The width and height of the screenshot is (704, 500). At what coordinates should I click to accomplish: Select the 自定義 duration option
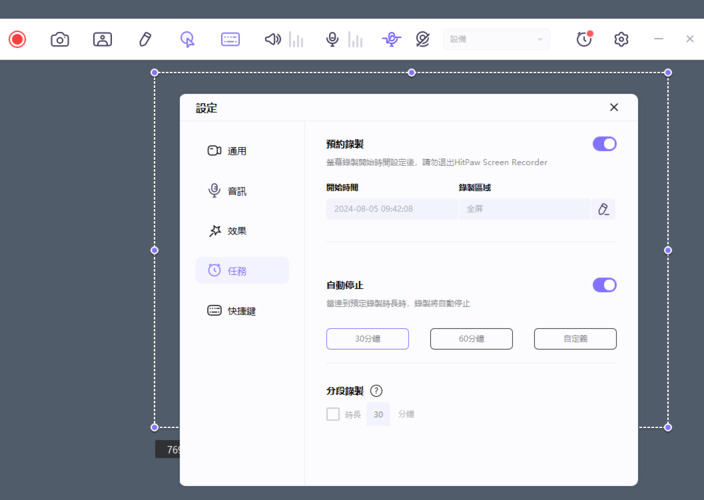[x=575, y=339]
